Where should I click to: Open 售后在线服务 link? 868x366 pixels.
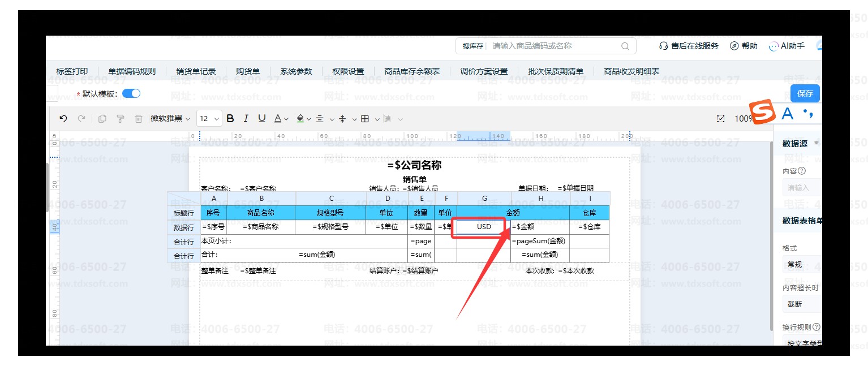coord(689,46)
